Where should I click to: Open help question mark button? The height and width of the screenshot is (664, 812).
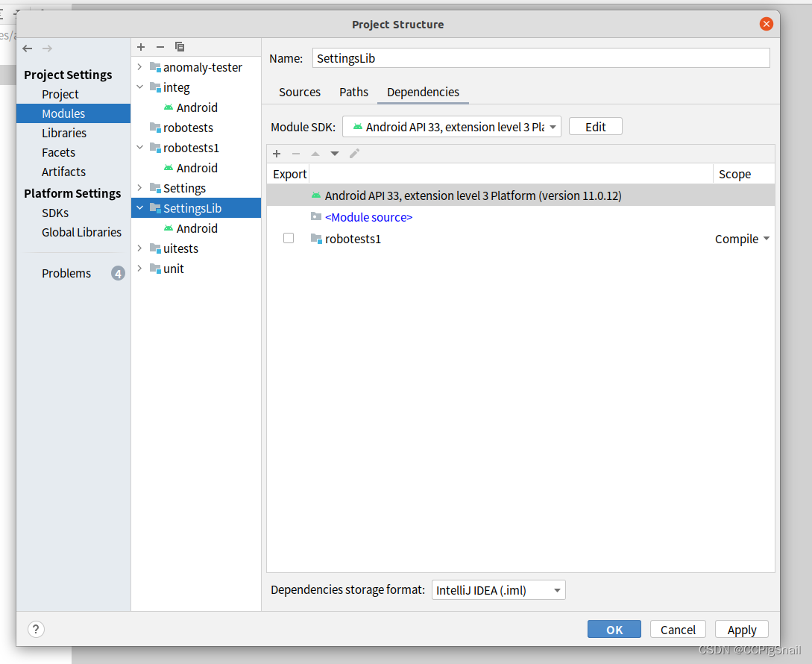point(36,629)
